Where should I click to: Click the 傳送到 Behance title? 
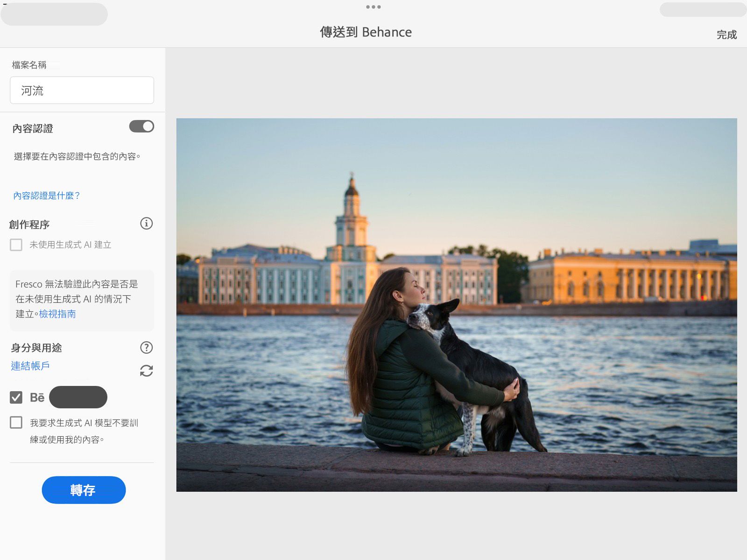(366, 32)
